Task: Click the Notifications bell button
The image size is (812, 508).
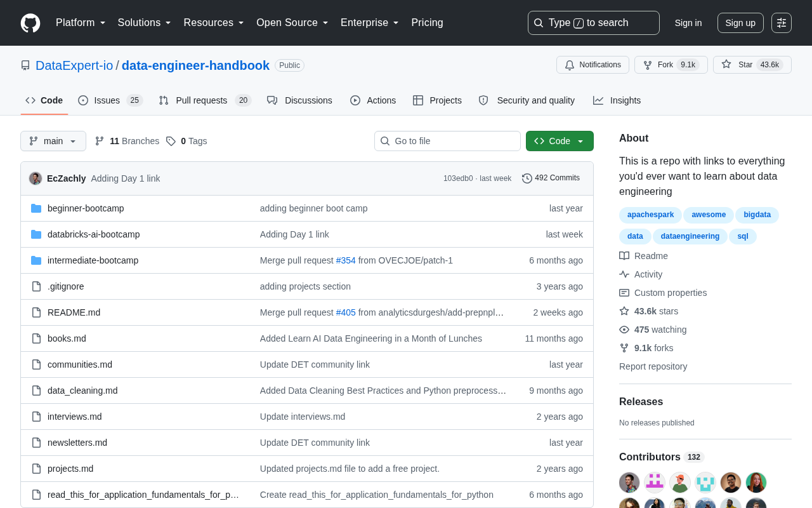Action: coord(593,65)
